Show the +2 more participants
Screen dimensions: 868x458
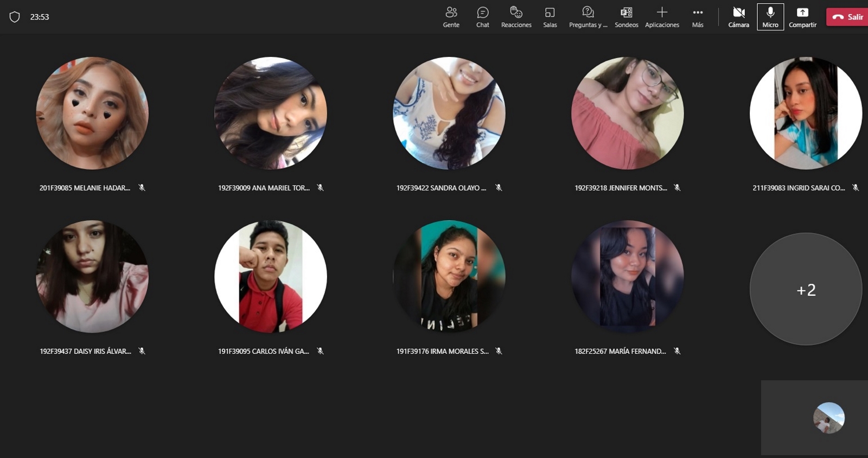click(806, 289)
